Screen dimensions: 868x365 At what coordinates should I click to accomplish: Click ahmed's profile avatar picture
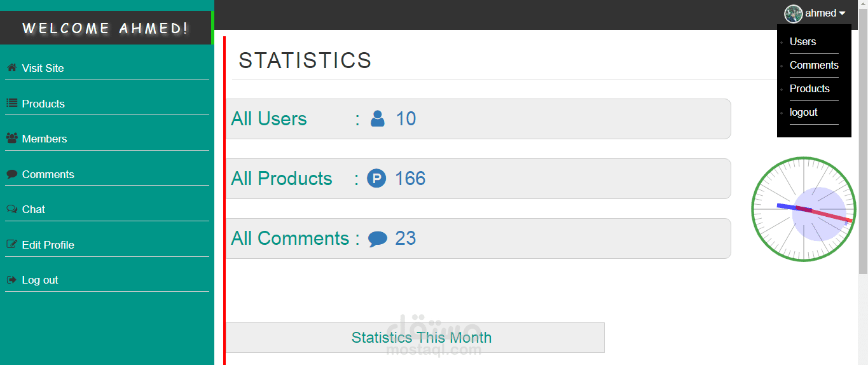pos(793,13)
